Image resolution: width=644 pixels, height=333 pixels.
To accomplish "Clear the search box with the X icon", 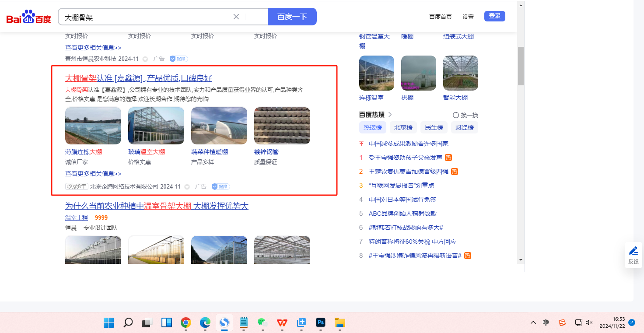I will pos(236,17).
